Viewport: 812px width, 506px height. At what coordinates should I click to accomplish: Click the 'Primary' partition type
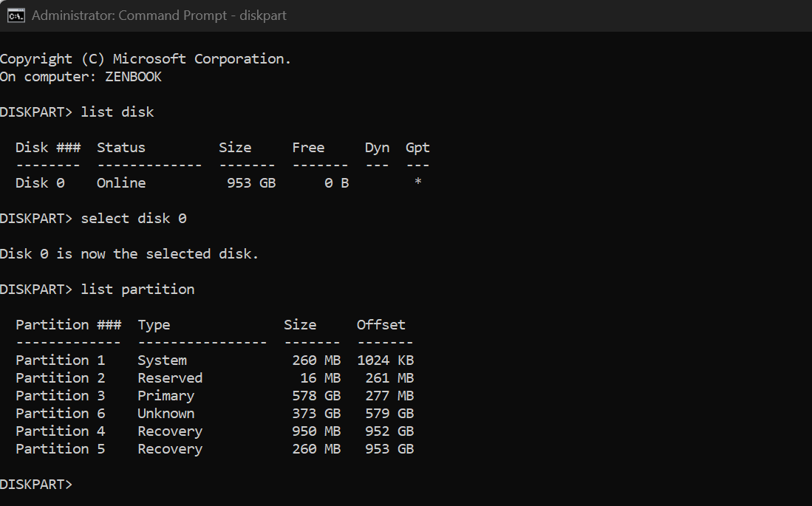(166, 396)
